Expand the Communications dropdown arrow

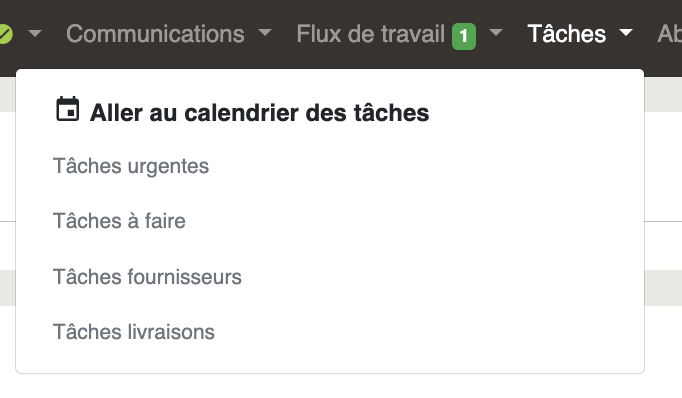(264, 32)
